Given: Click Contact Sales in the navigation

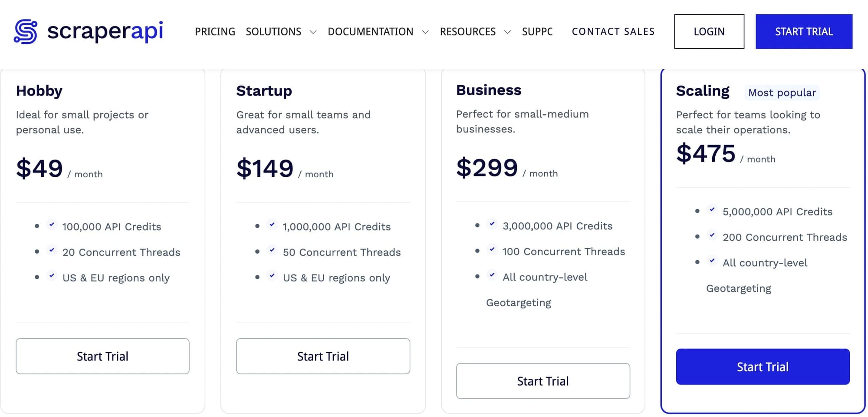Looking at the screenshot, I should [613, 31].
